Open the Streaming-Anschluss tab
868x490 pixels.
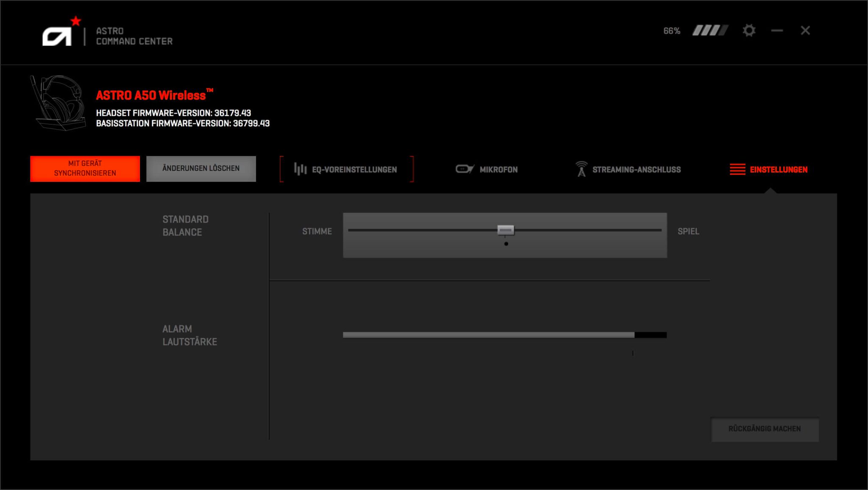coord(628,169)
